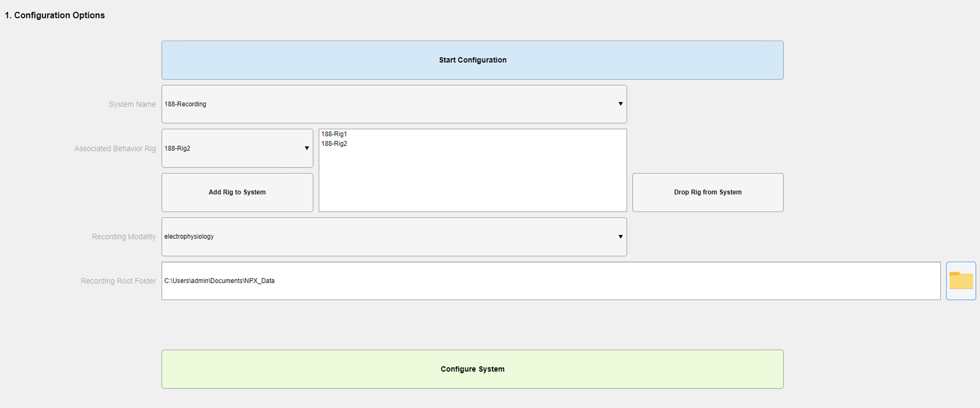This screenshot has width=980, height=408.
Task: Click Drop Rig from System
Action: [708, 192]
